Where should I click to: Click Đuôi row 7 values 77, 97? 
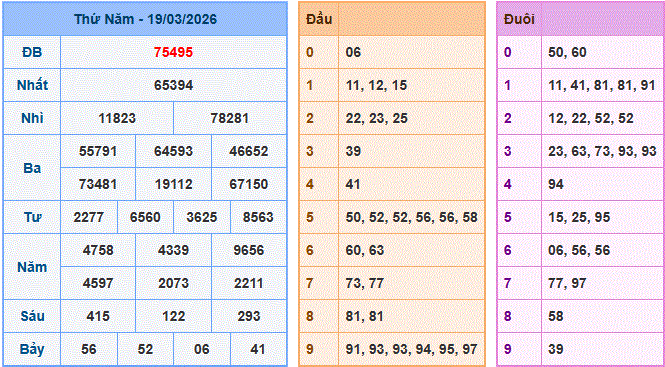[567, 283]
